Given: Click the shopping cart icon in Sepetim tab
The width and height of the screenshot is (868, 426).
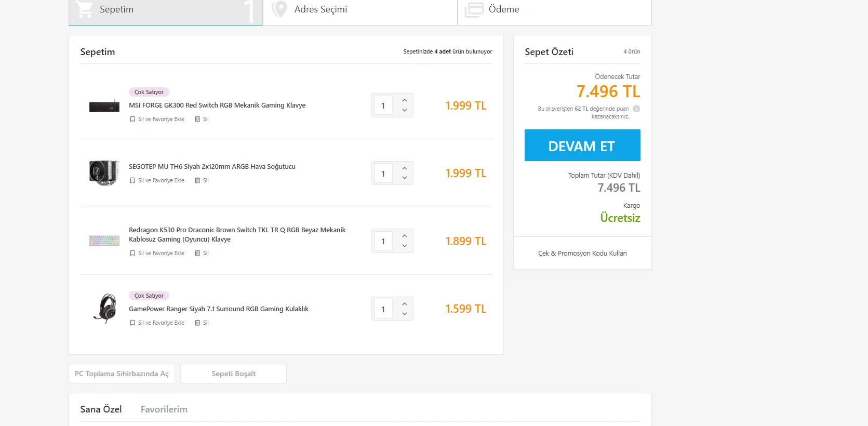Looking at the screenshot, I should [x=84, y=9].
